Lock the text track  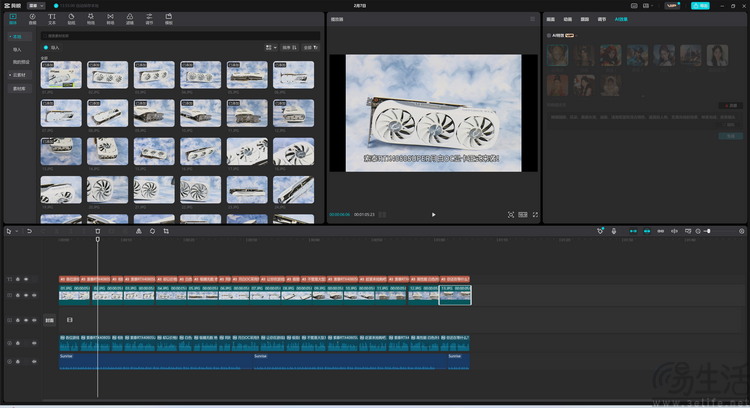(18, 279)
